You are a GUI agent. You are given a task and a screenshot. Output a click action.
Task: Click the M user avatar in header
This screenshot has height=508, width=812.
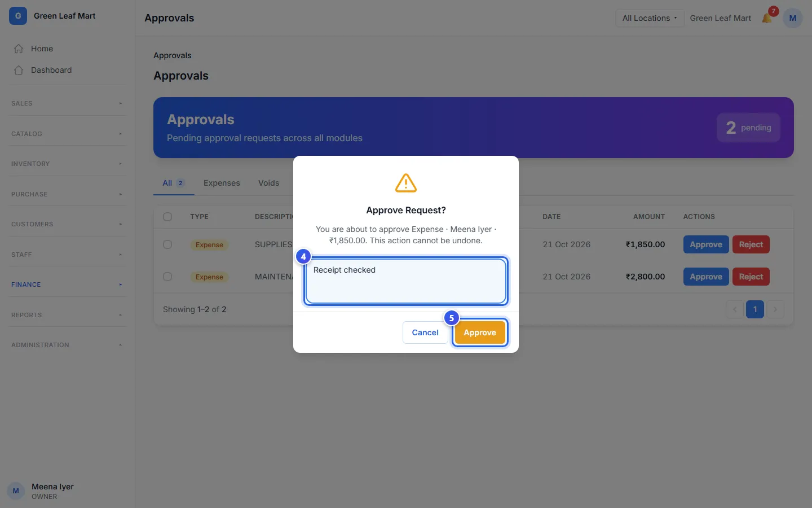pos(792,18)
